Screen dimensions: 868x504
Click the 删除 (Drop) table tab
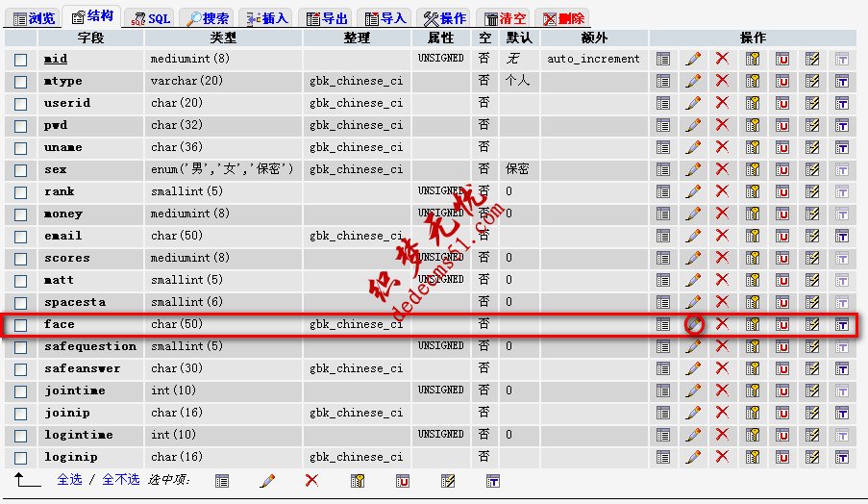click(563, 18)
